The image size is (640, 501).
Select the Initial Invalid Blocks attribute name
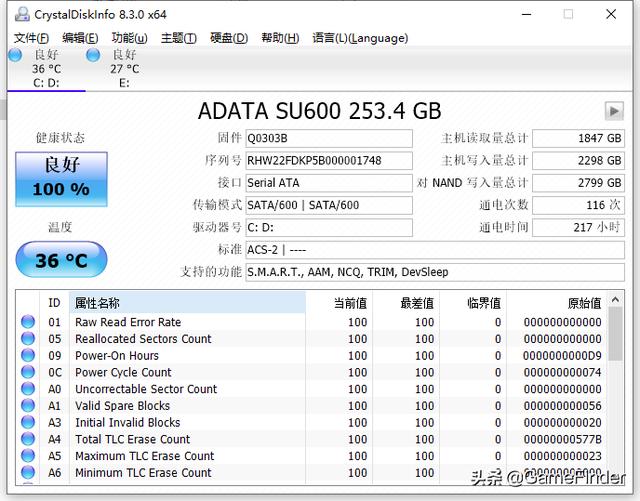128,423
